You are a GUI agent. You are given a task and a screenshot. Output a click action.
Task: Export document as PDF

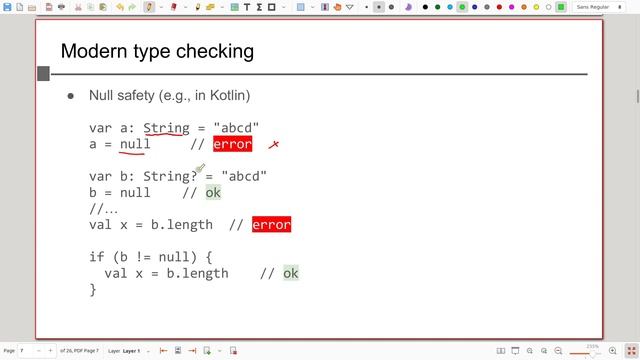click(49, 7)
